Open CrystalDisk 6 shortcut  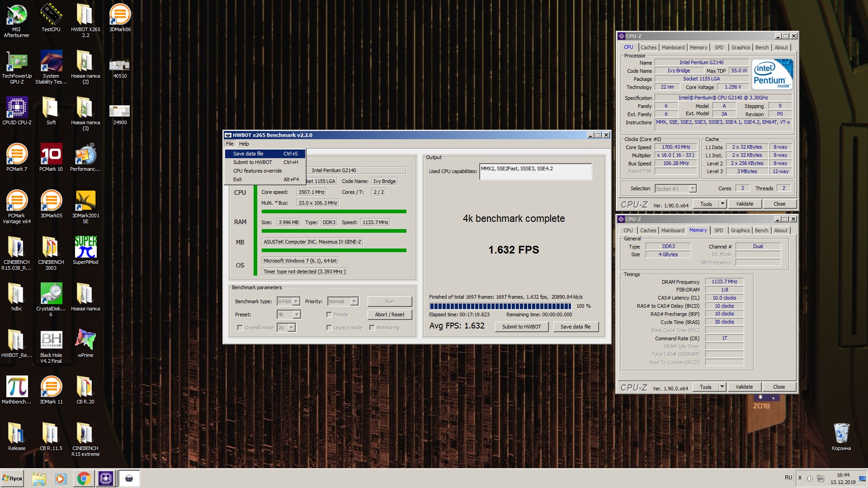pos(51,300)
